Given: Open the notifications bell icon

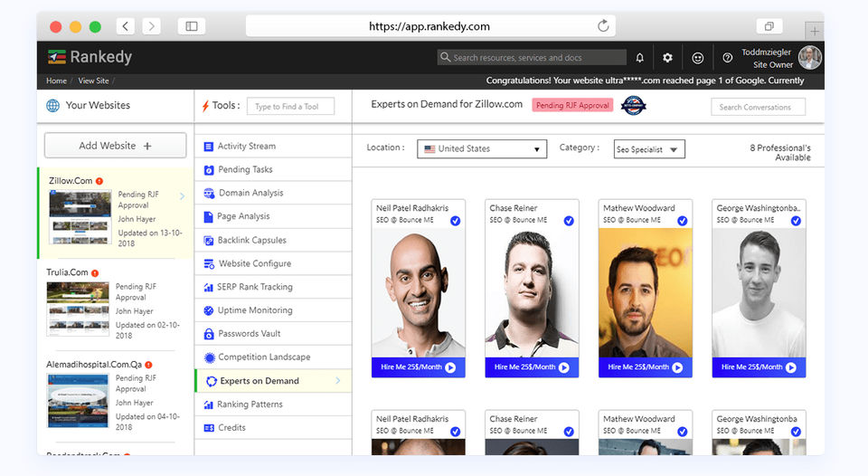Looking at the screenshot, I should [x=639, y=58].
